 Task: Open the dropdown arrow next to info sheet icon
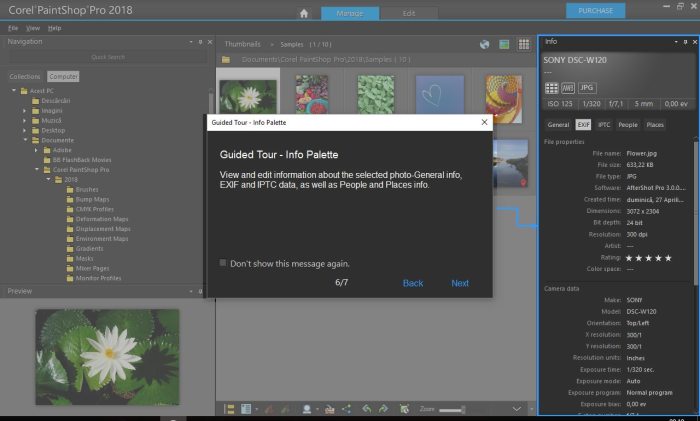click(x=256, y=409)
